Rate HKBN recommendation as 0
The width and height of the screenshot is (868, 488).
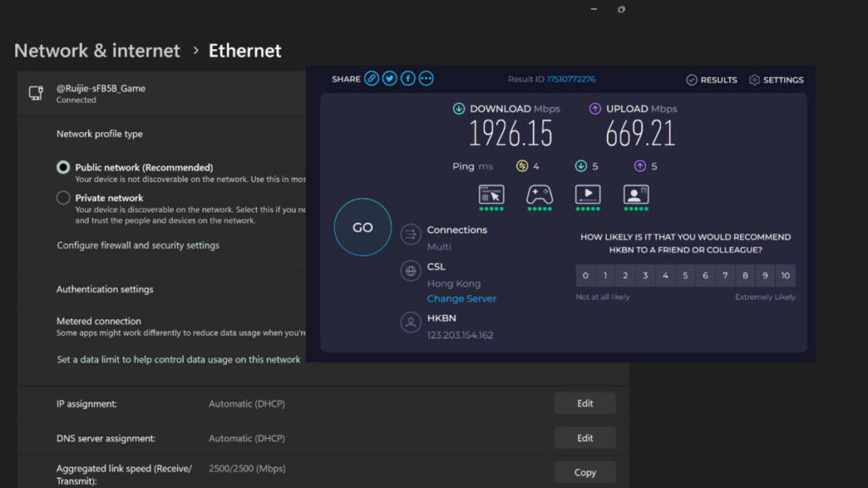coord(585,275)
